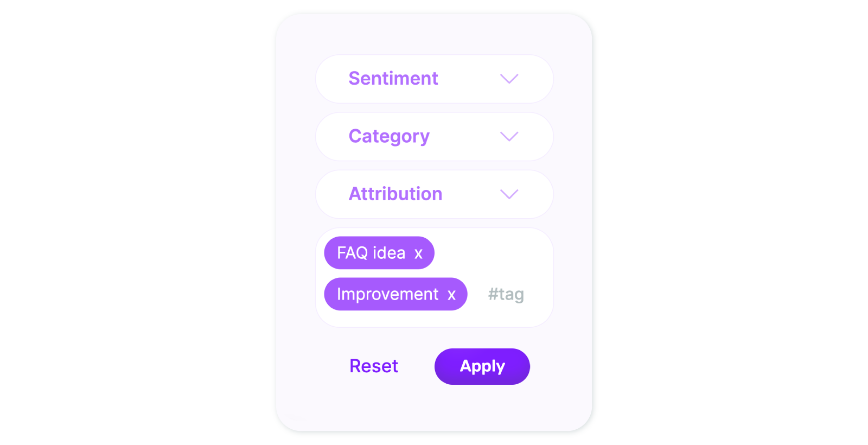Remove the Improvement tag via its x

coord(451,295)
